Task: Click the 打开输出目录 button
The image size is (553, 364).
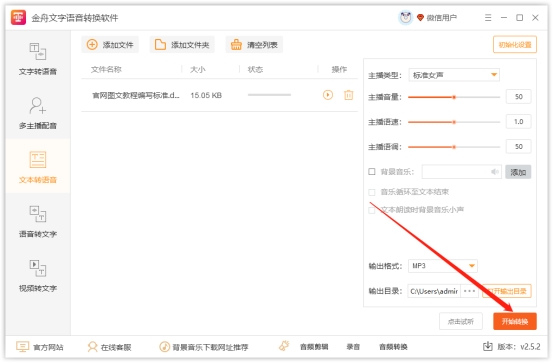Action: coord(507,291)
